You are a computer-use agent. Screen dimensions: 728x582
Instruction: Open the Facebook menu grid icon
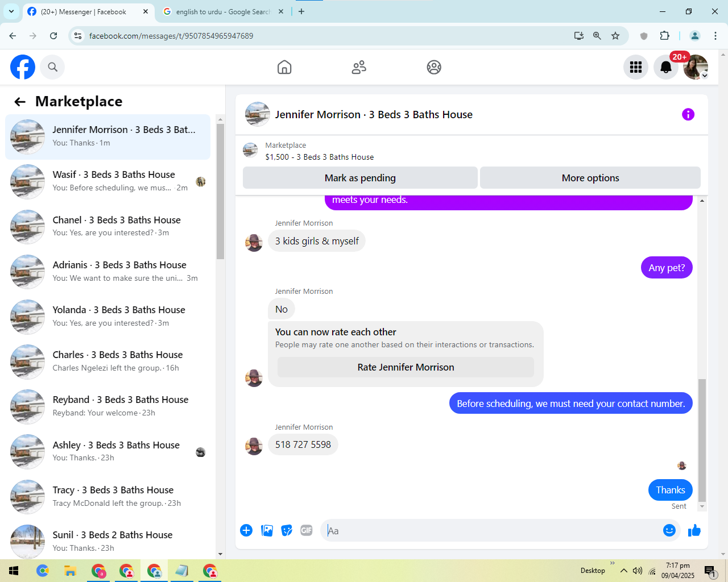click(636, 67)
